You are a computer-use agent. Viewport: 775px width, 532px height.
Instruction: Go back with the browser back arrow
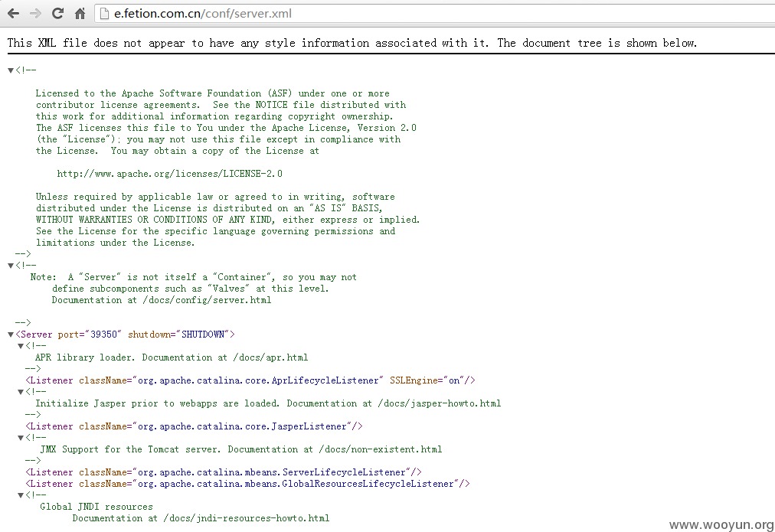13,13
